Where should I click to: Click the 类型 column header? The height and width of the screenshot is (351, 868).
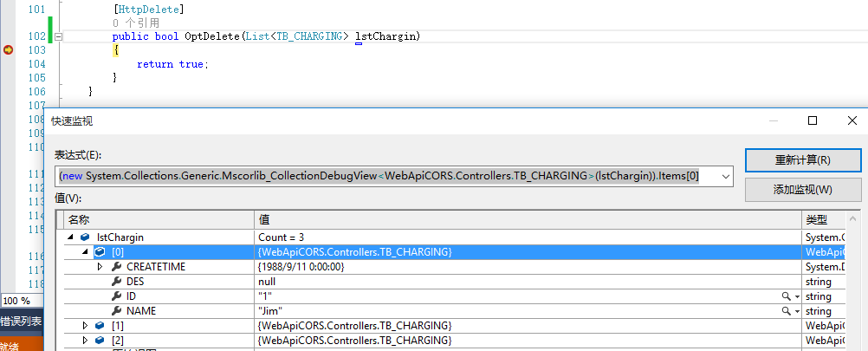click(825, 220)
